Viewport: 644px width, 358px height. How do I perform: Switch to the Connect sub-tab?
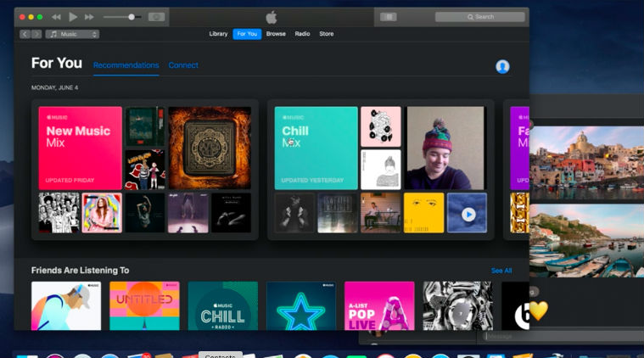tap(183, 64)
